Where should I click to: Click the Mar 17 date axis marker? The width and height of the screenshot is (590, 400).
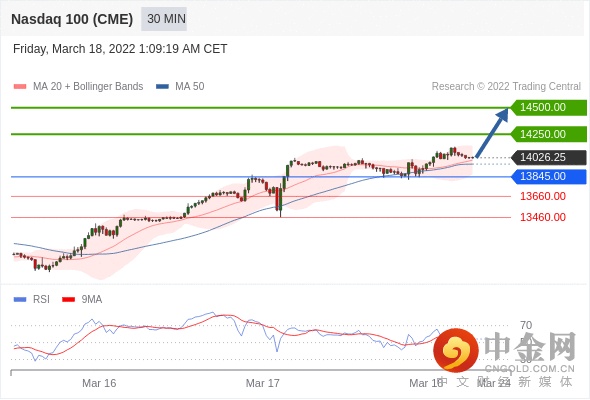tap(263, 383)
